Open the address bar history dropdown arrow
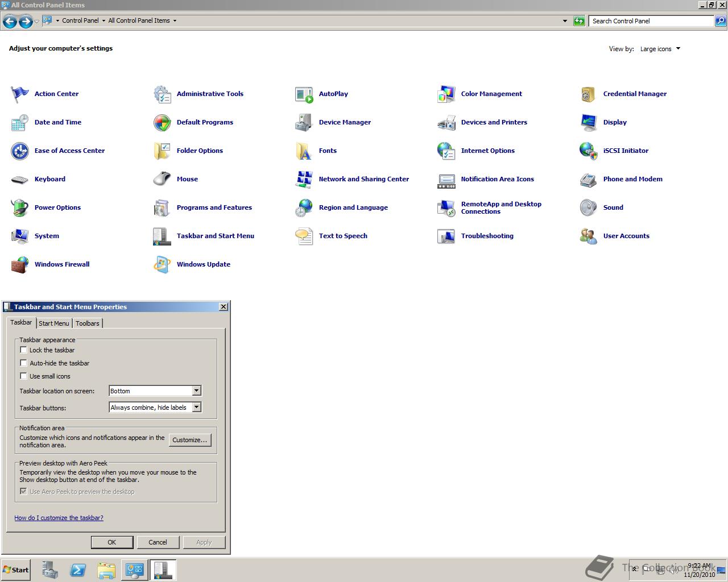 click(x=565, y=21)
